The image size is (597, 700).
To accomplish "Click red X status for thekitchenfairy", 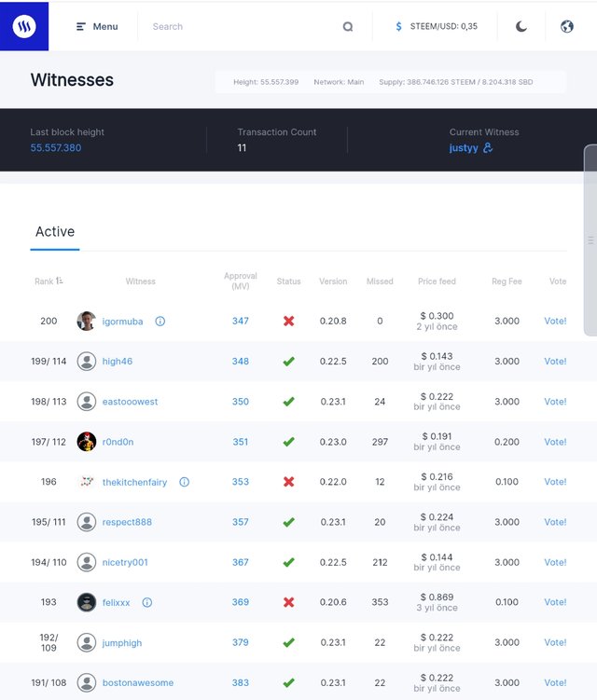I will (288, 482).
